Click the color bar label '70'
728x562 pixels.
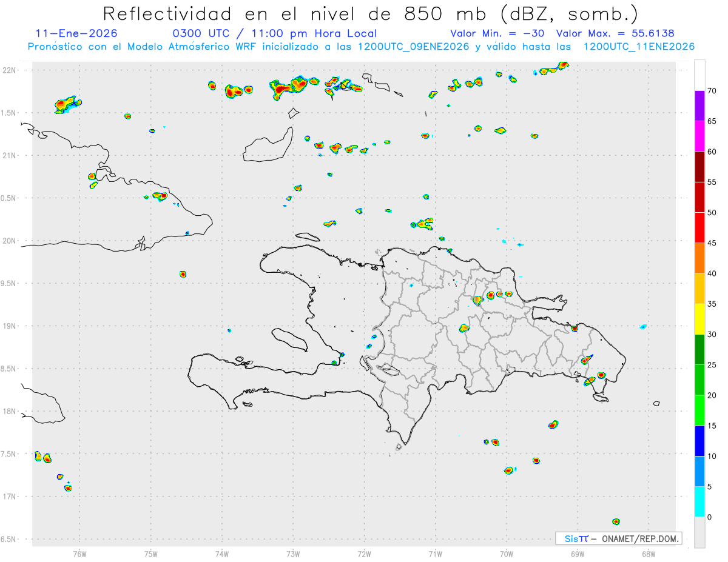712,91
